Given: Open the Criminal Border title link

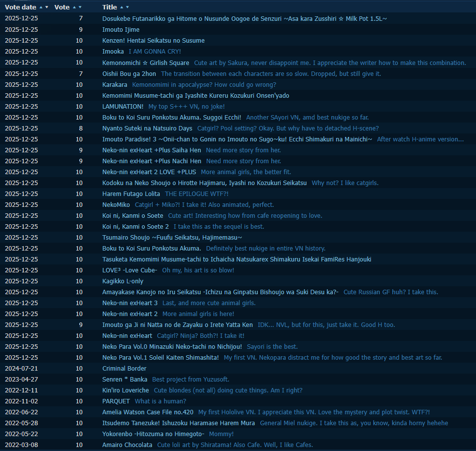Looking at the screenshot, I should point(124,369).
